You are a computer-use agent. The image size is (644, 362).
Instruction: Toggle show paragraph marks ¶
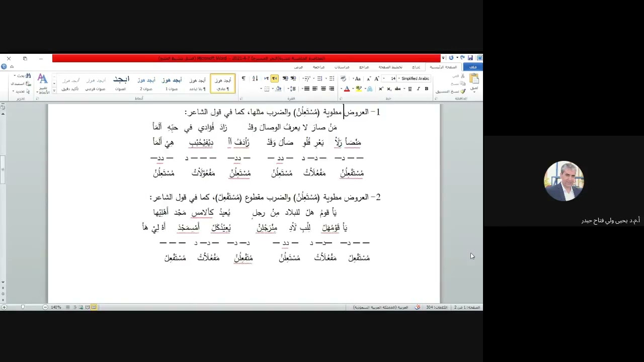[x=244, y=78]
